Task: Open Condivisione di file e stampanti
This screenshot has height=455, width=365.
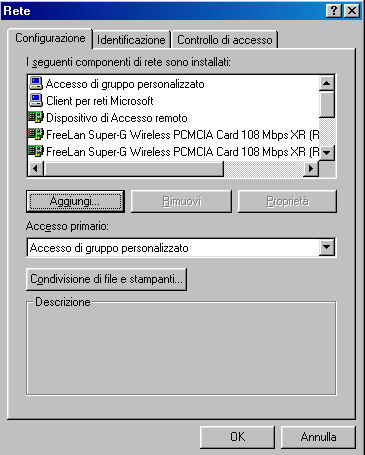Action: [106, 279]
